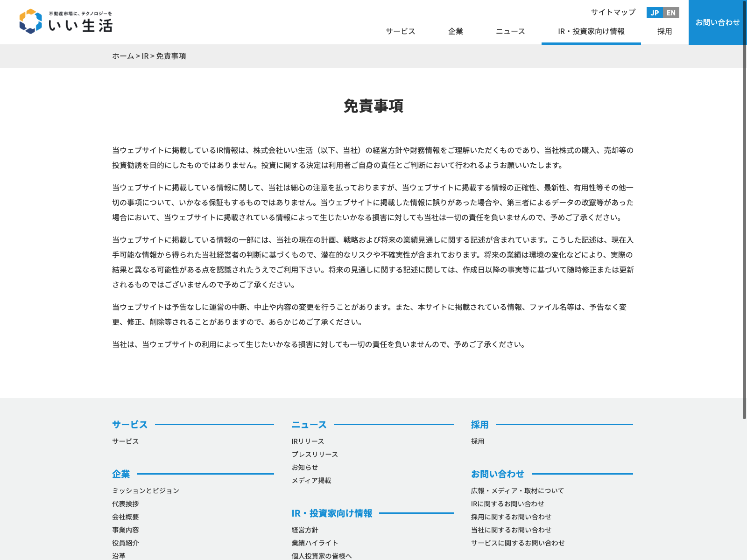Open the 企業 navigation menu

coord(455,31)
